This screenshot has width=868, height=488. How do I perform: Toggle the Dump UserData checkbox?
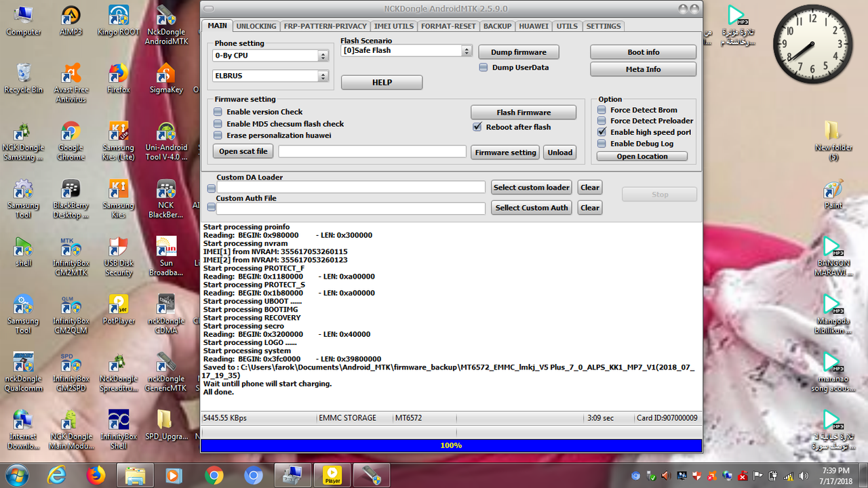(x=484, y=67)
